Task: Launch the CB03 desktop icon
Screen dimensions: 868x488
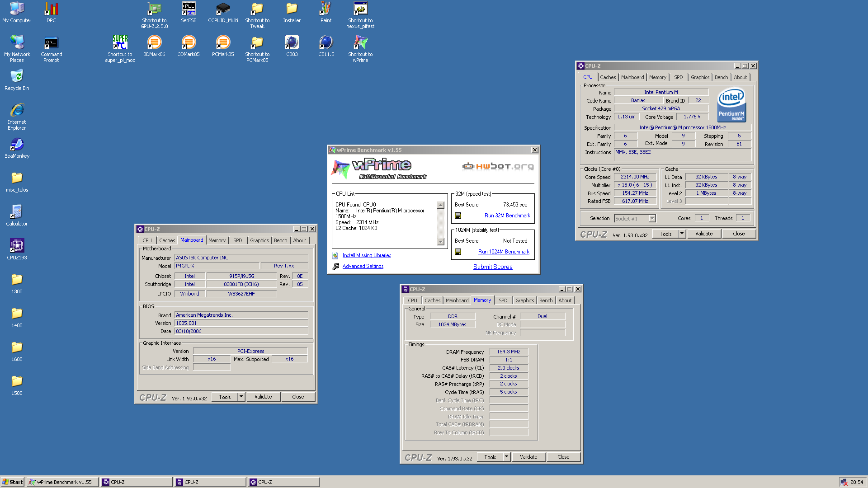Action: click(292, 46)
